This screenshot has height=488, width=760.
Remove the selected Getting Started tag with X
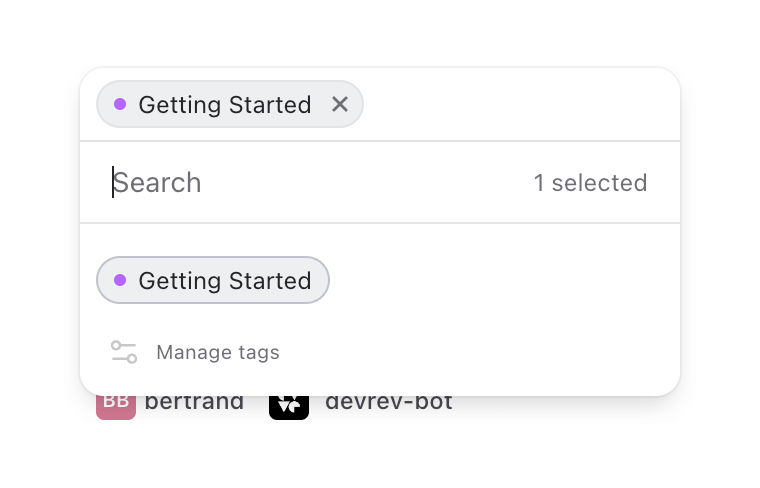(340, 104)
